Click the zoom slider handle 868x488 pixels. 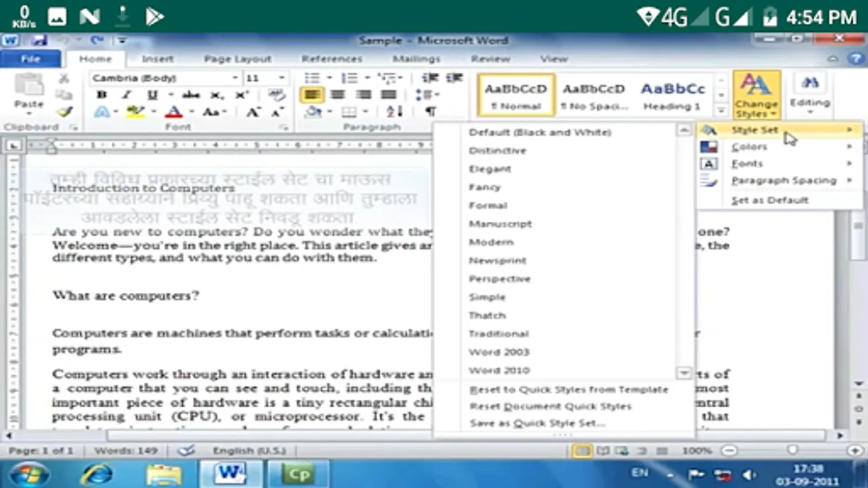pyautogui.click(x=793, y=451)
